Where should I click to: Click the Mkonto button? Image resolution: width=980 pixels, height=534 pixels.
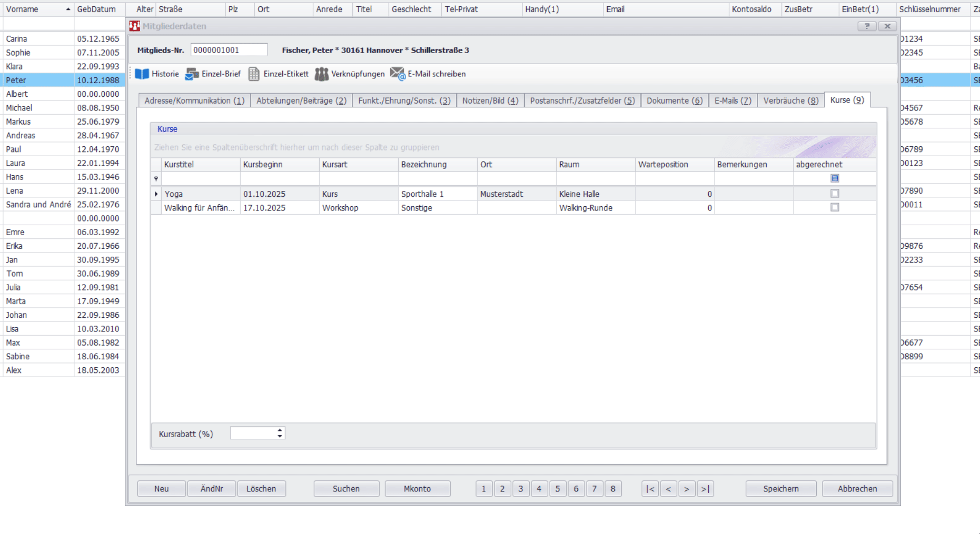(417, 489)
